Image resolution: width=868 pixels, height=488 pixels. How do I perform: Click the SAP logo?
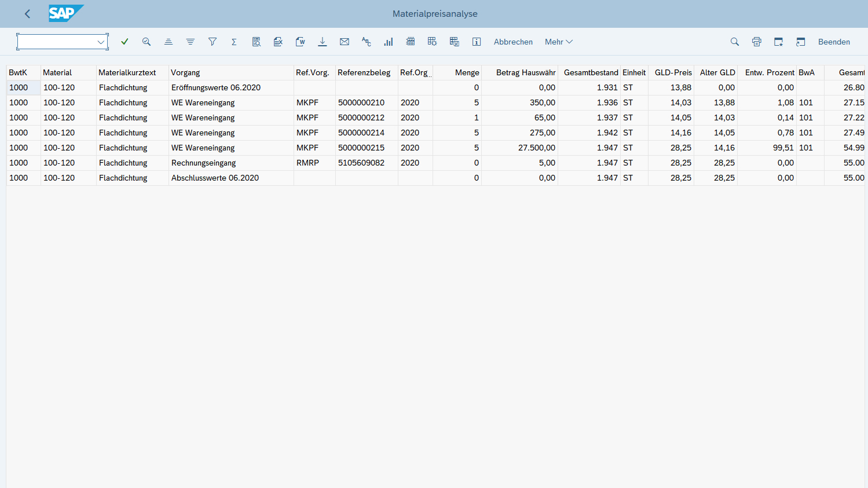pos(66,13)
